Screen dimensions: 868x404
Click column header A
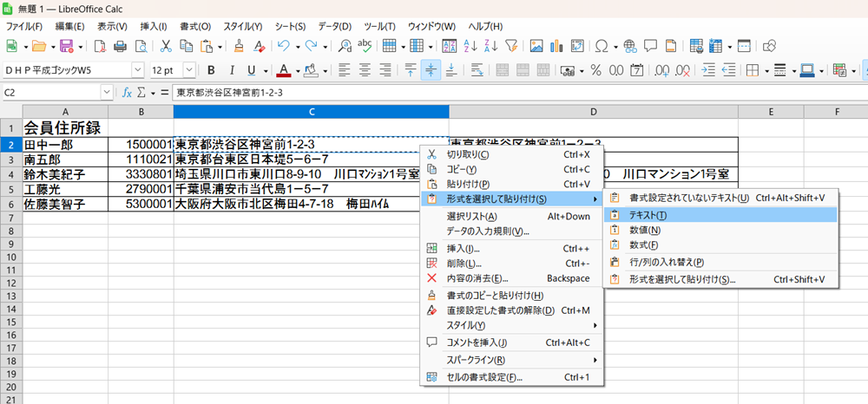[x=65, y=112]
